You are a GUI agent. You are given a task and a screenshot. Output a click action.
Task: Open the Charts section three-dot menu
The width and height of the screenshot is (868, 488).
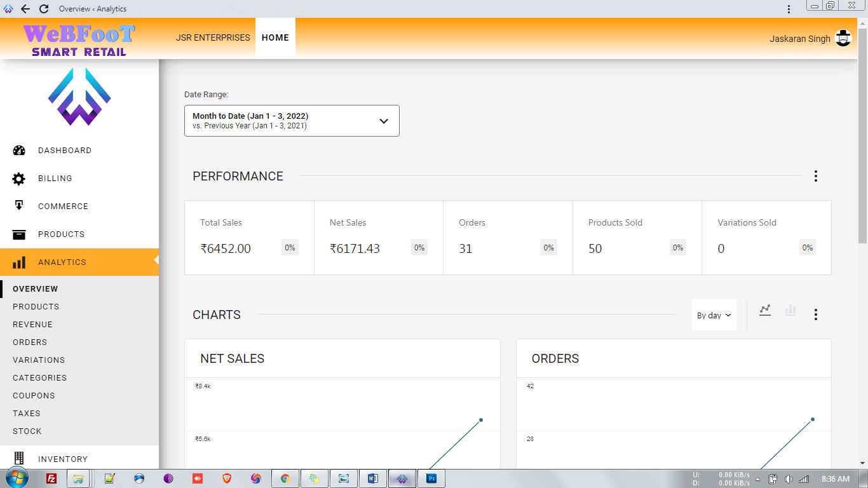(816, 315)
